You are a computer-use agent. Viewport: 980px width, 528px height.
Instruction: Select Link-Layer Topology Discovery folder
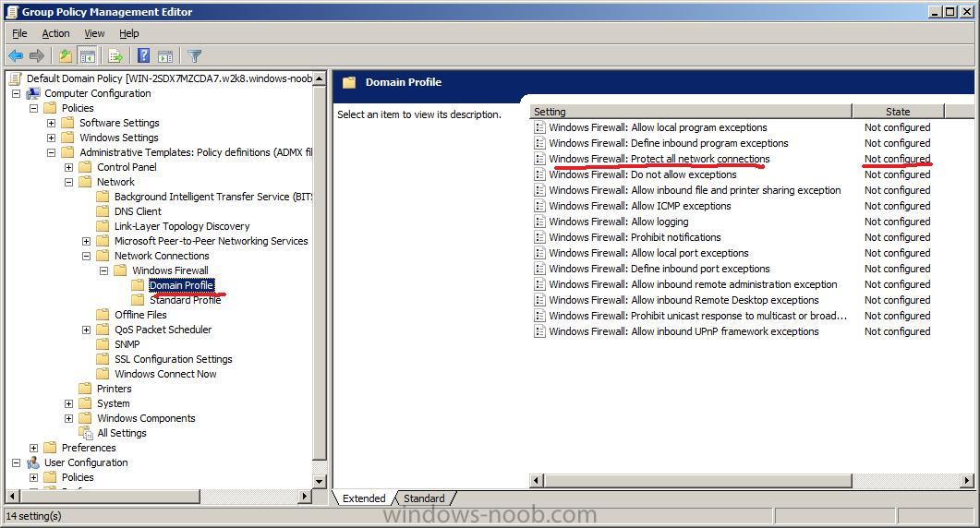(182, 226)
